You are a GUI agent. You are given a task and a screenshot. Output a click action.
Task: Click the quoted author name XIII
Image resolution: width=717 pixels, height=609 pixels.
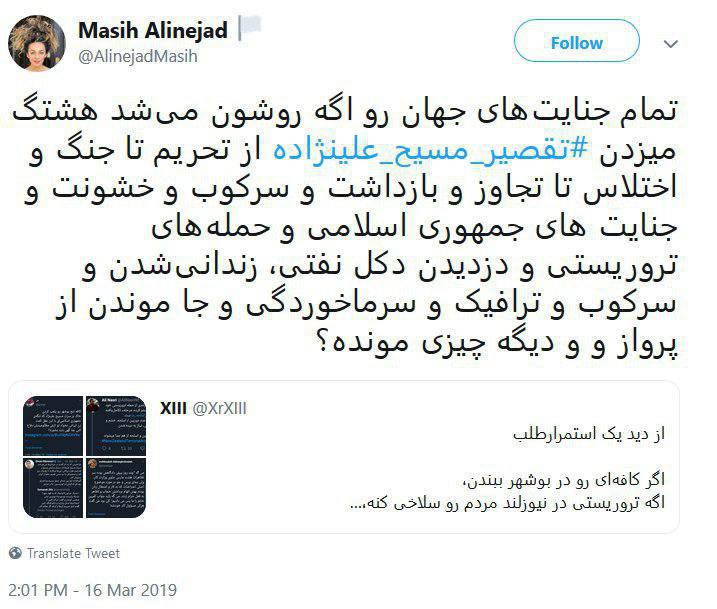pos(173,408)
